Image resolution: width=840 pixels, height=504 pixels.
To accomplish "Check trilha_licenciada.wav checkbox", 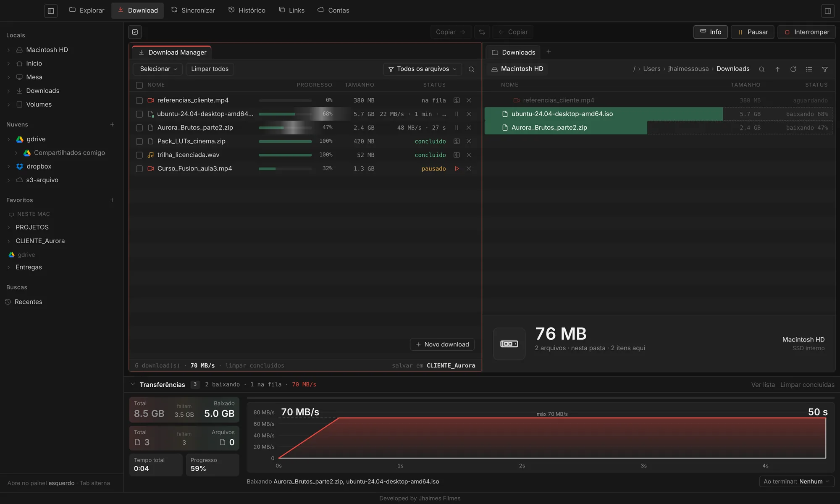I will pyautogui.click(x=139, y=155).
